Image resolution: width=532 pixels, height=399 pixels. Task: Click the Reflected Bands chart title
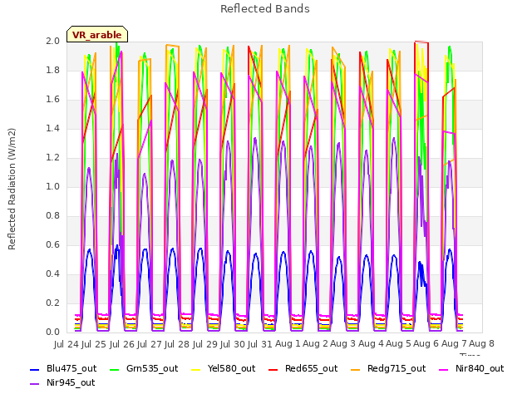(x=265, y=9)
